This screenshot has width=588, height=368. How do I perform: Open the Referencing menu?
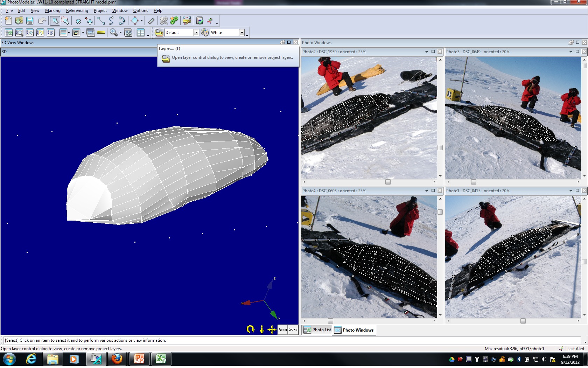pyautogui.click(x=77, y=11)
